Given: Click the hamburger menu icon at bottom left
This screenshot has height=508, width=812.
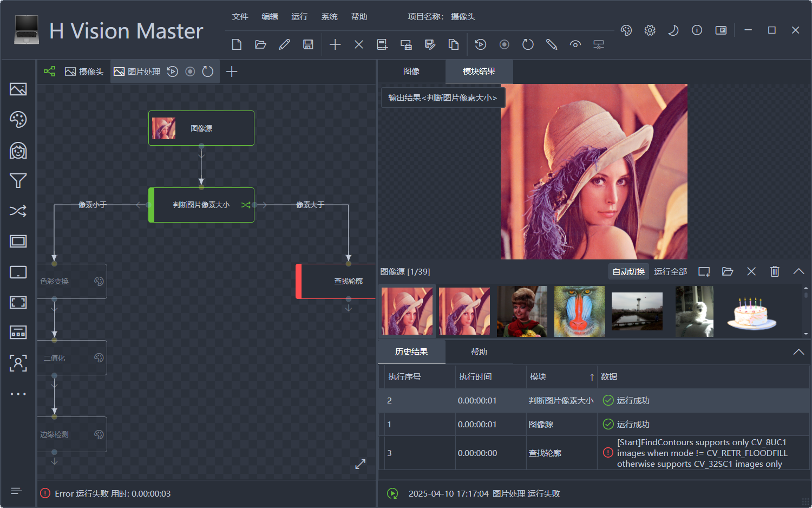Looking at the screenshot, I should click(x=17, y=491).
